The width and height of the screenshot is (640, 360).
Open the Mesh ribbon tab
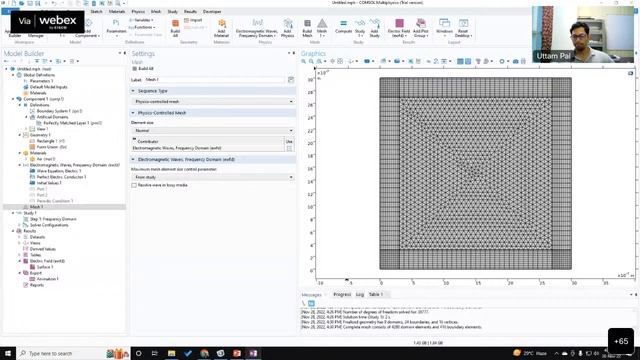[156, 12]
